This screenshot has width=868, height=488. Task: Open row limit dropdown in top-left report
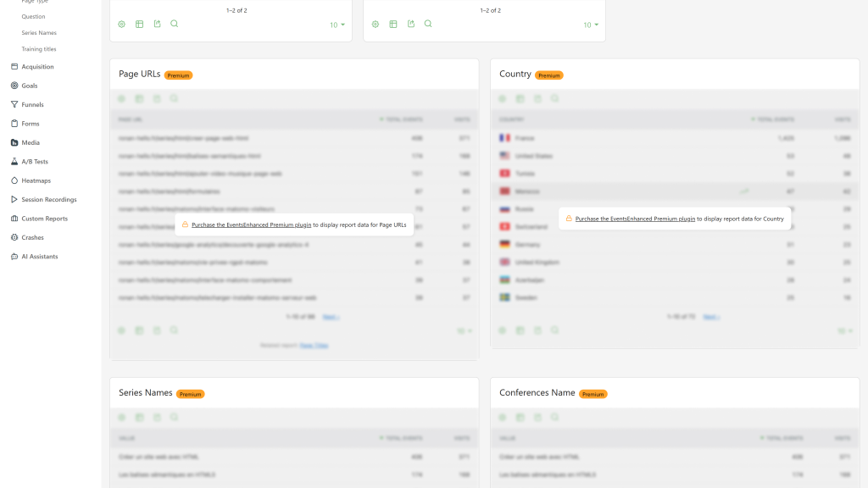337,25
